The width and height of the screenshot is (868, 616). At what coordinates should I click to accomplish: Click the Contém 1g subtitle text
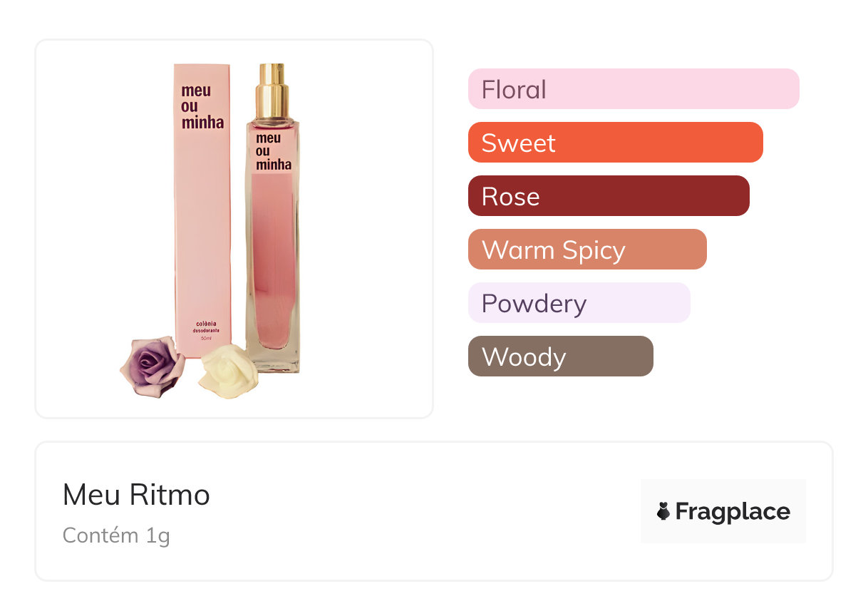[x=116, y=535]
